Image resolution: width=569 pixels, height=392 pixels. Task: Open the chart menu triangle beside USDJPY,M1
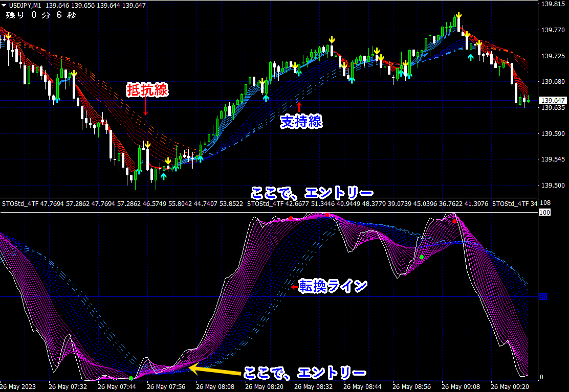pyautogui.click(x=4, y=6)
